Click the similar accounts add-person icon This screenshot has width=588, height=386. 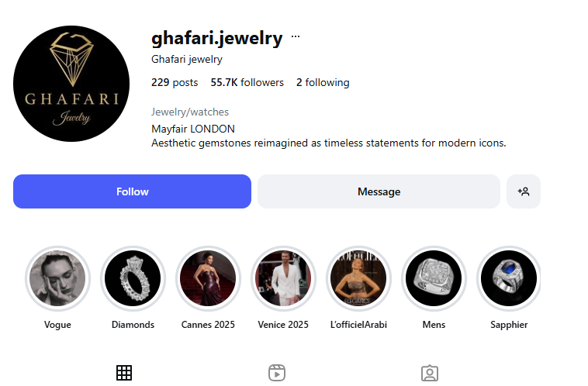pos(524,191)
